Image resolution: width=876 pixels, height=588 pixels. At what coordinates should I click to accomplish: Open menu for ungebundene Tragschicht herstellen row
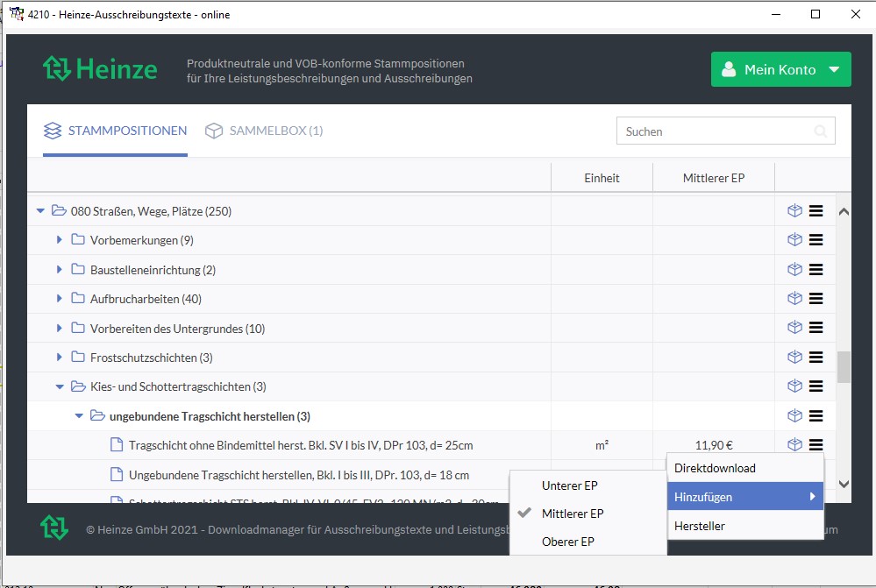coord(815,416)
